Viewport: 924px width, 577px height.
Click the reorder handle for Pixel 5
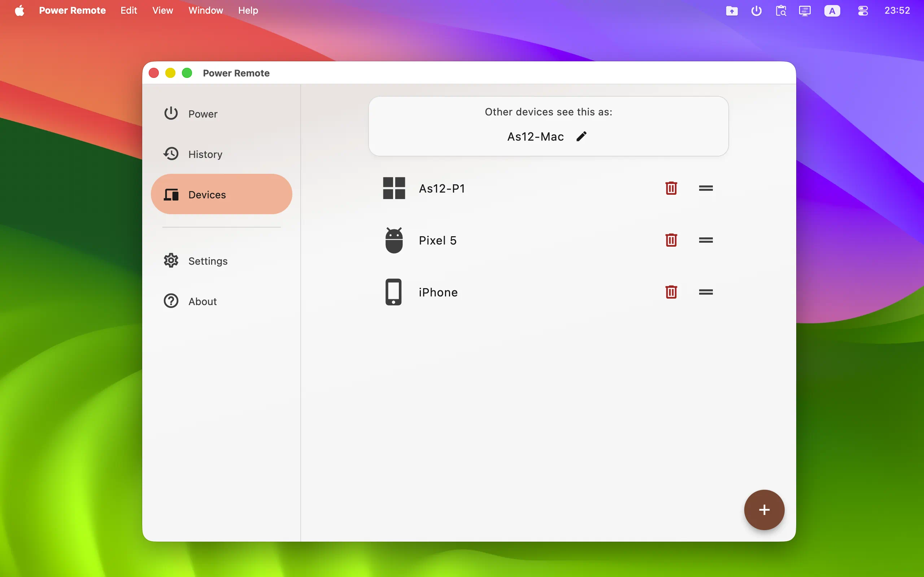[x=706, y=240]
